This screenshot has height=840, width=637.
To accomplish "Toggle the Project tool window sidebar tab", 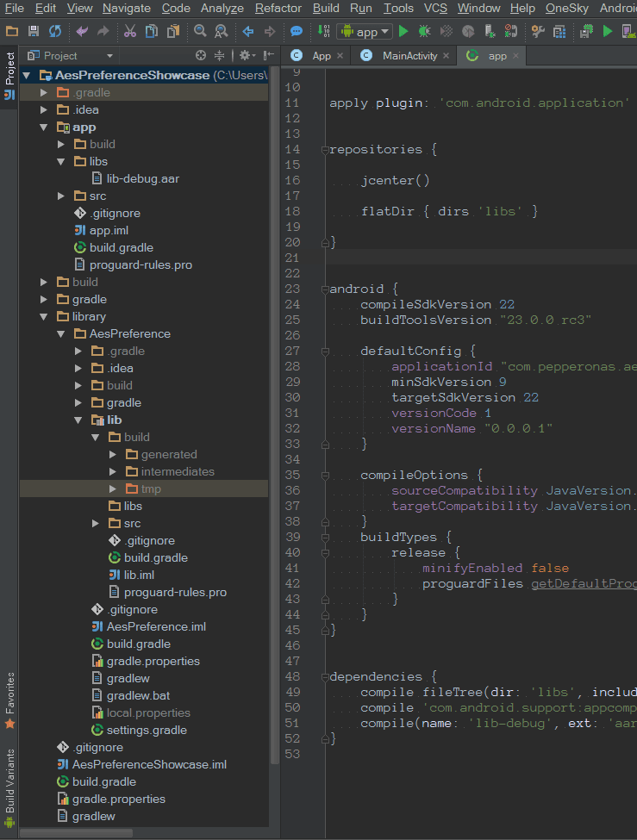I will coord(9,77).
